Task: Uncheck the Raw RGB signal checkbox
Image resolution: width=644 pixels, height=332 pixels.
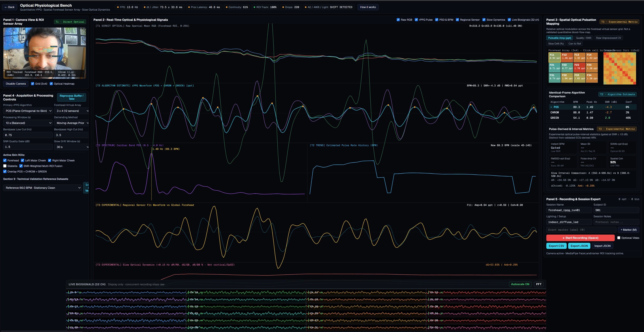Action: pos(398,20)
